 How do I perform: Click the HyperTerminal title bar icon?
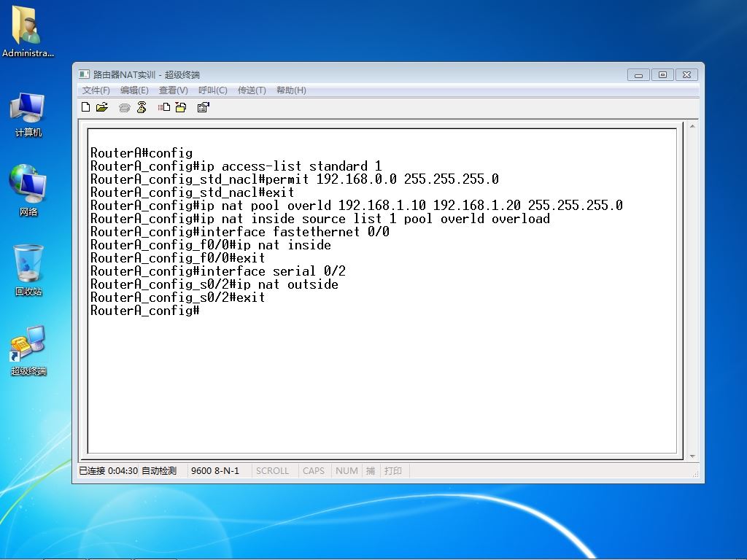(85, 74)
